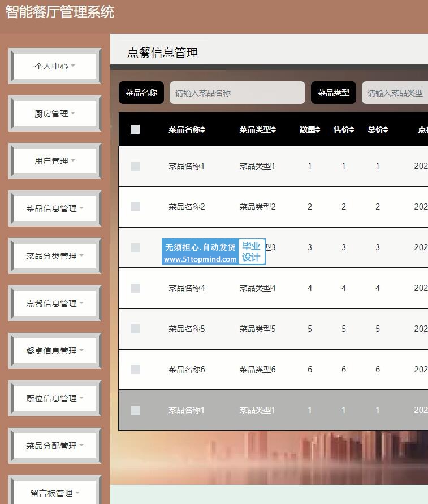Select the 菜品名称6 cell

[x=187, y=370]
